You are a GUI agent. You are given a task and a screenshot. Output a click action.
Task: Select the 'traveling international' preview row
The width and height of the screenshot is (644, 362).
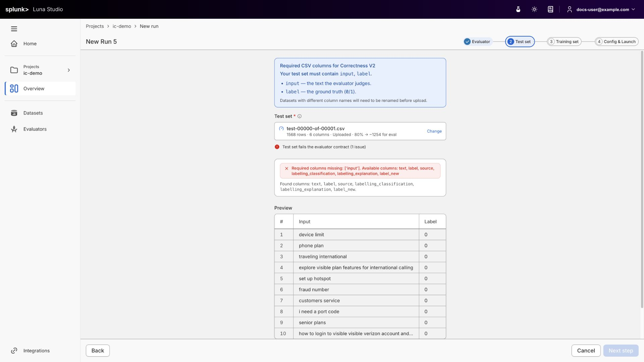pos(360,257)
